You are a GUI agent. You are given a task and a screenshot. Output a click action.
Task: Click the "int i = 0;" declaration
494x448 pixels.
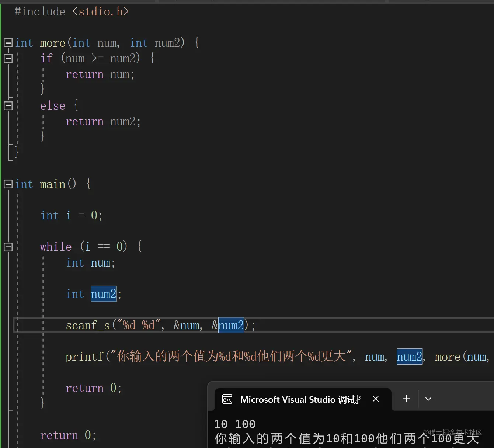pos(72,215)
